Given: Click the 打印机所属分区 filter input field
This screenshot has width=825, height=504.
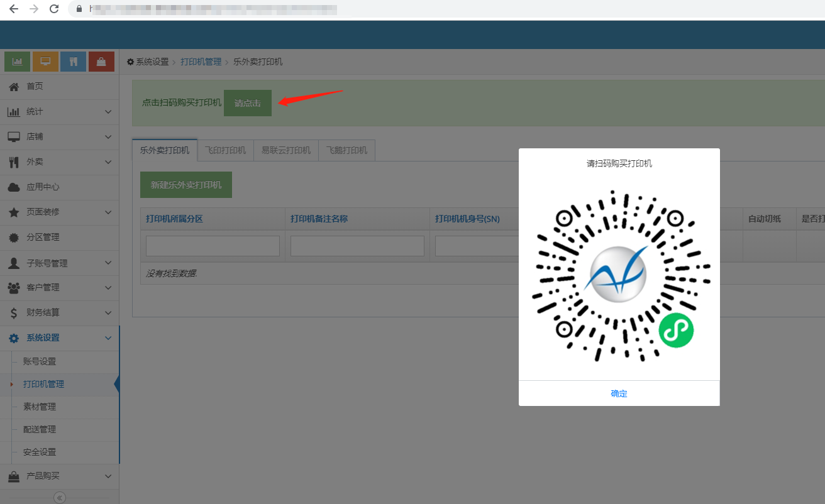Looking at the screenshot, I should (213, 246).
